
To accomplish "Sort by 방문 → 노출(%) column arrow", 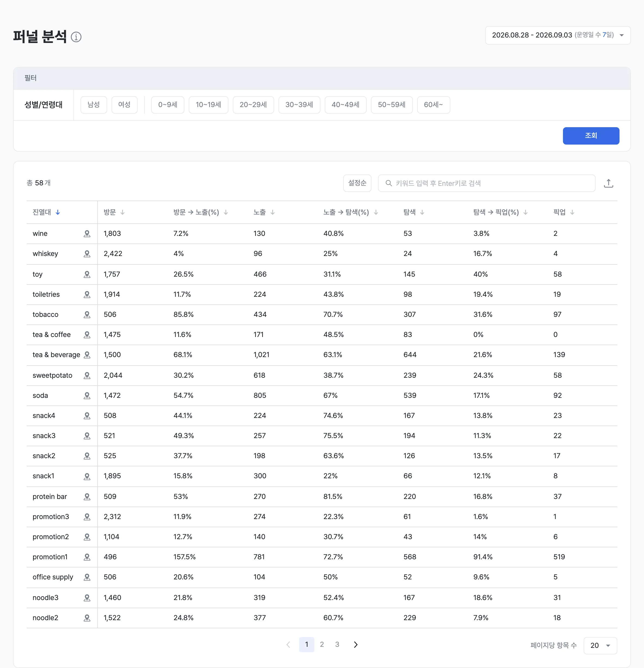I will [x=226, y=212].
